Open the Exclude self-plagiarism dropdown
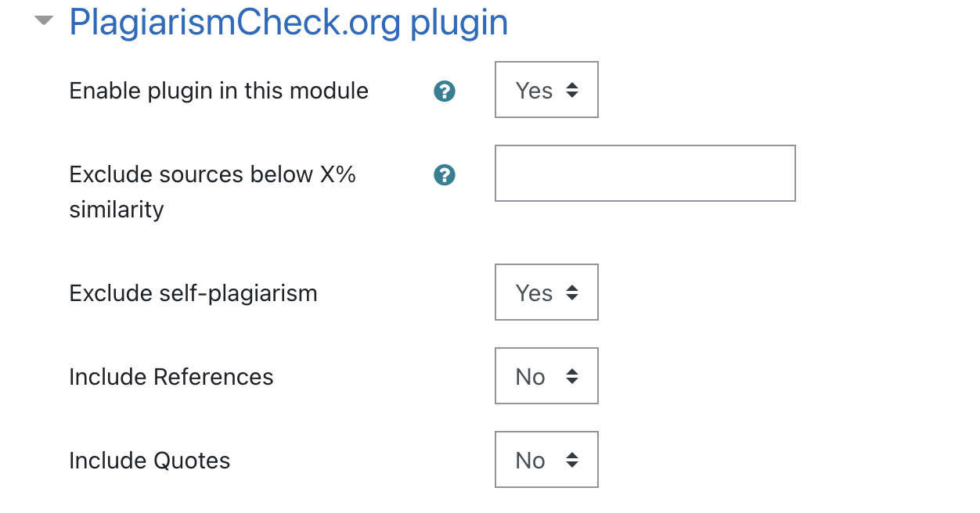The height and width of the screenshot is (513, 980). tap(546, 292)
